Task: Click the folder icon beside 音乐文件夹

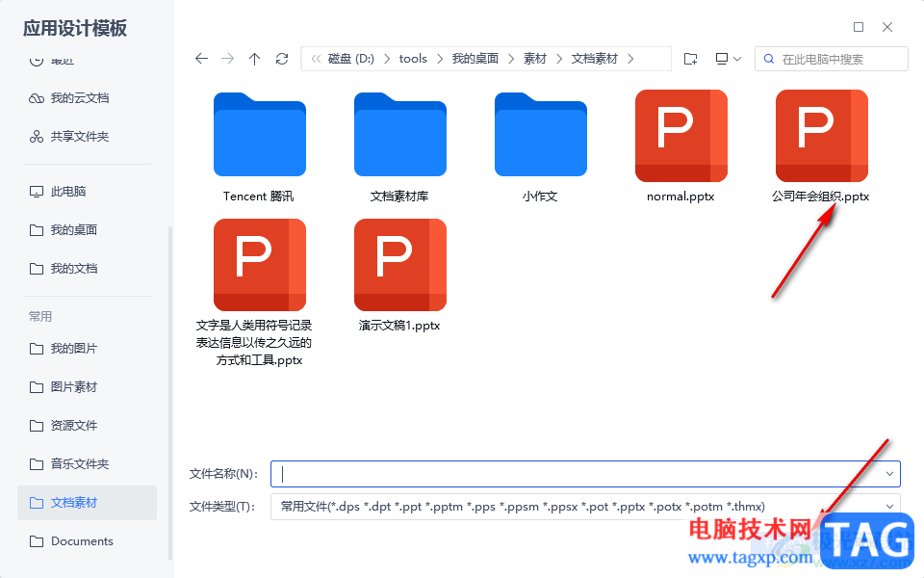Action: coord(37,464)
